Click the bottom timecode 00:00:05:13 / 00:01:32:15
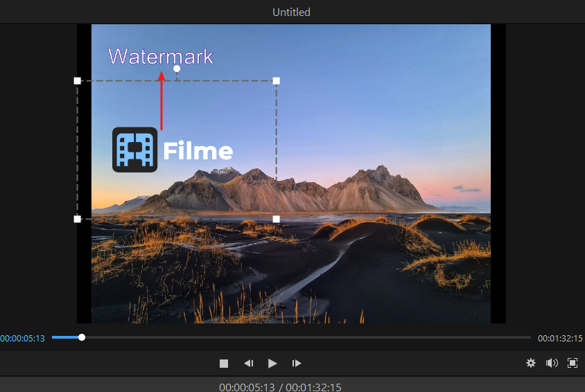 (280, 387)
